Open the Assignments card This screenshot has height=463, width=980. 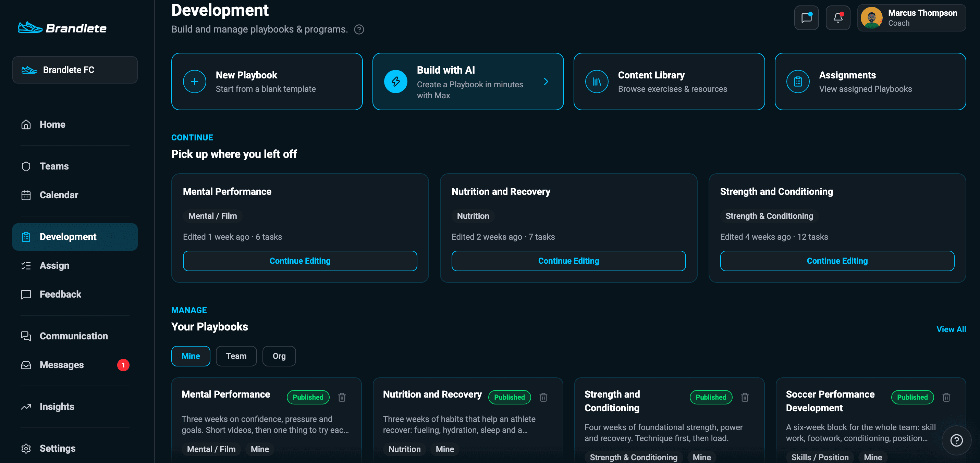point(870,82)
